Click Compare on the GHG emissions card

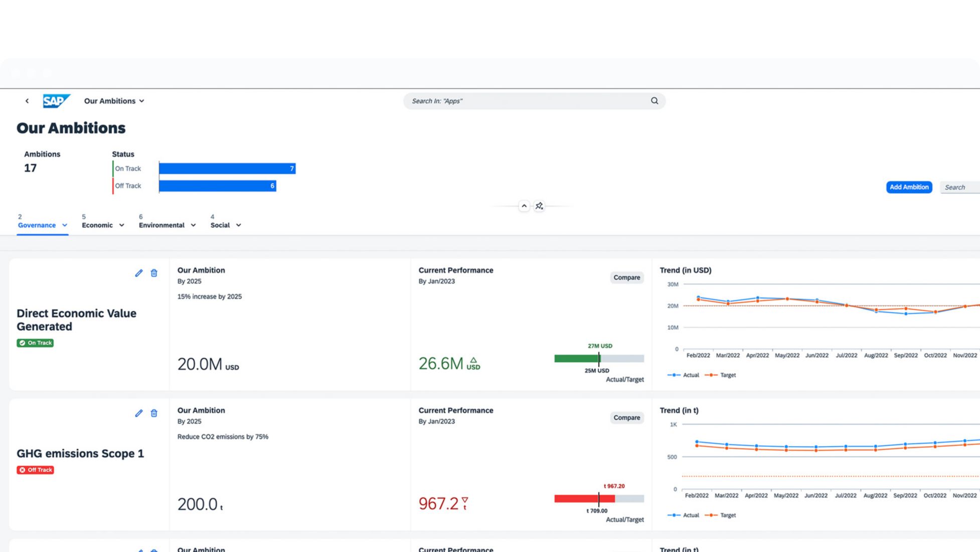[x=626, y=418]
